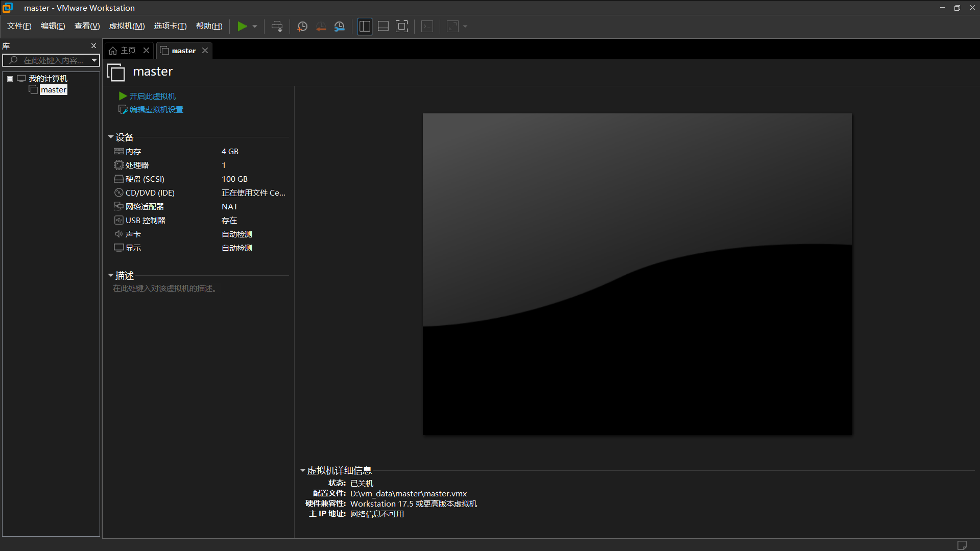
Task: Open the stretch display dropdown arrow
Action: coord(465,27)
